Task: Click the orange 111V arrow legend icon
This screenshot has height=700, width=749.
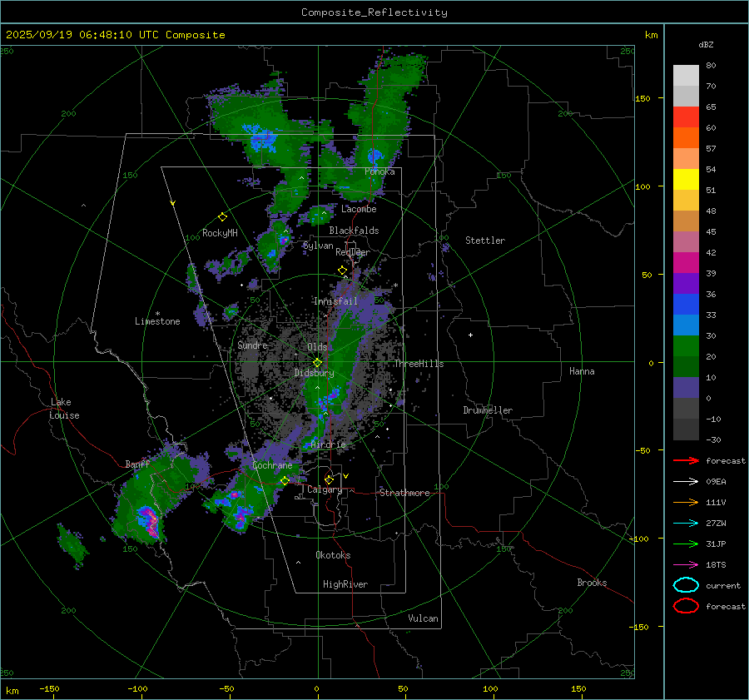Action: [685, 502]
